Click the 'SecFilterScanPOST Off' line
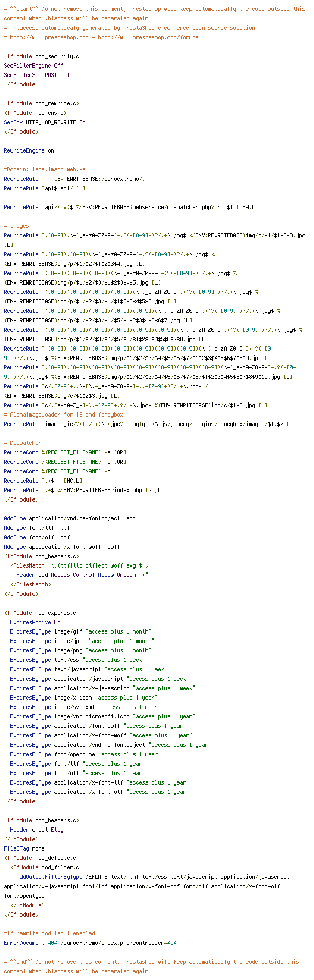 click(x=37, y=75)
